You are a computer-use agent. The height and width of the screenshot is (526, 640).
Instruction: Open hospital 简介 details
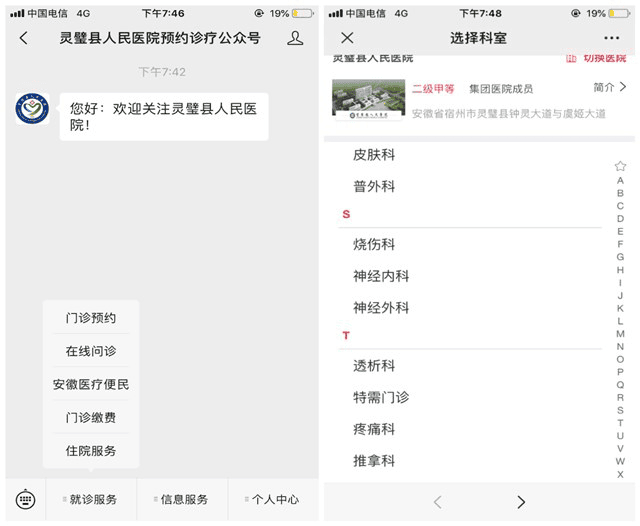(609, 88)
